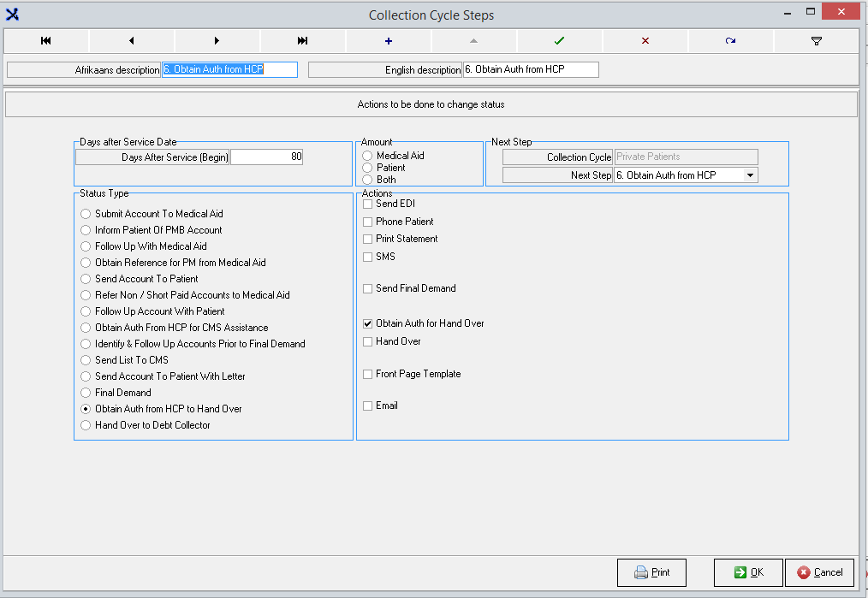Select Hand Over to Debt Collector
868x598 pixels.
click(86, 425)
